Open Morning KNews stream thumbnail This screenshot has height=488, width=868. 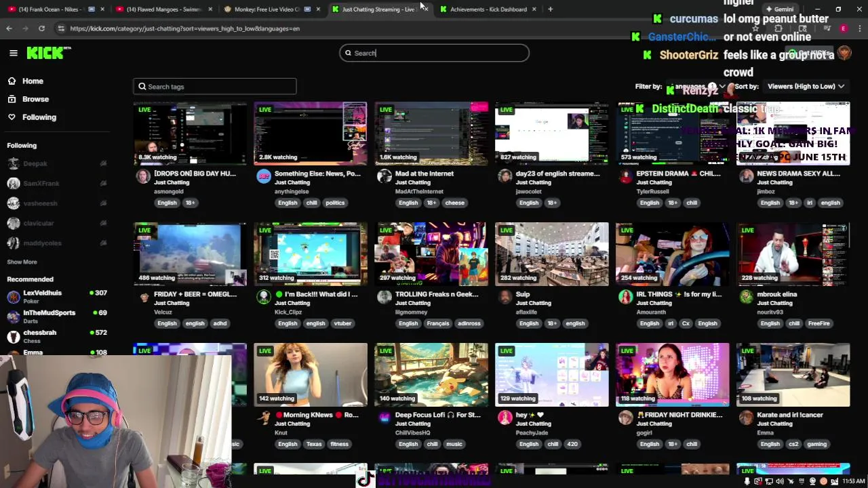(x=311, y=375)
